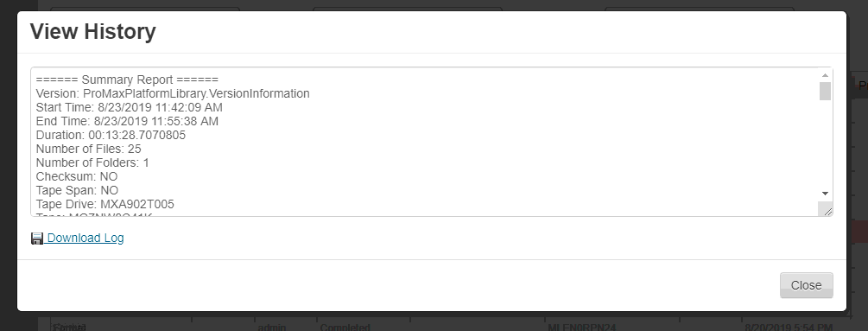Click the log textarea scrollbar thumb
This screenshot has width=868, height=331.
click(x=825, y=92)
